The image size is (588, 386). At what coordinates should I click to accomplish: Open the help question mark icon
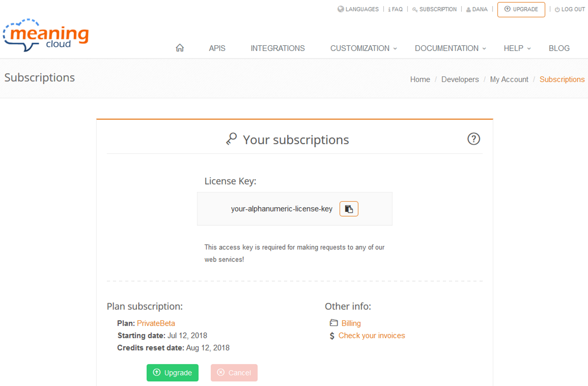pos(473,139)
